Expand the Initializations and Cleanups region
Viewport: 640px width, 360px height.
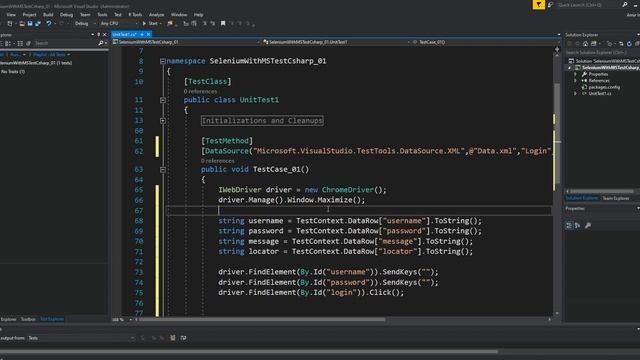pyautogui.click(x=163, y=121)
